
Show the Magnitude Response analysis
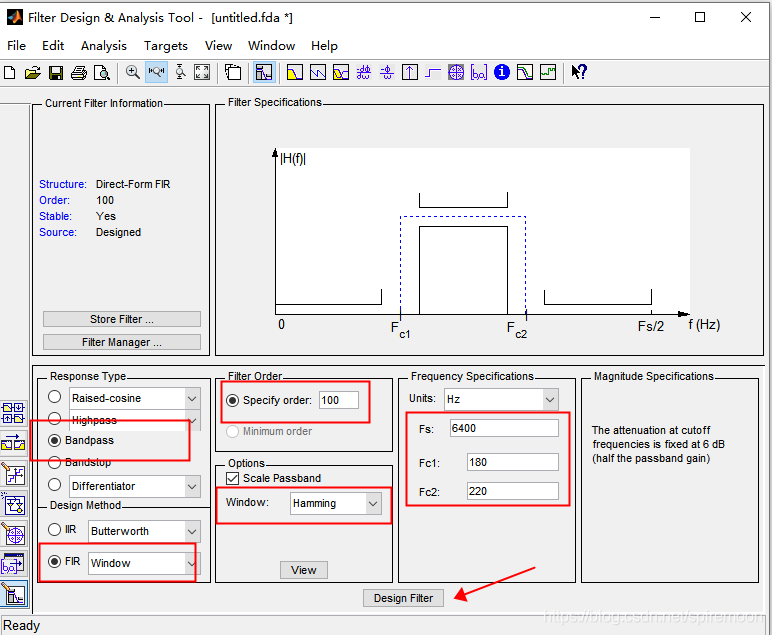(x=295, y=72)
